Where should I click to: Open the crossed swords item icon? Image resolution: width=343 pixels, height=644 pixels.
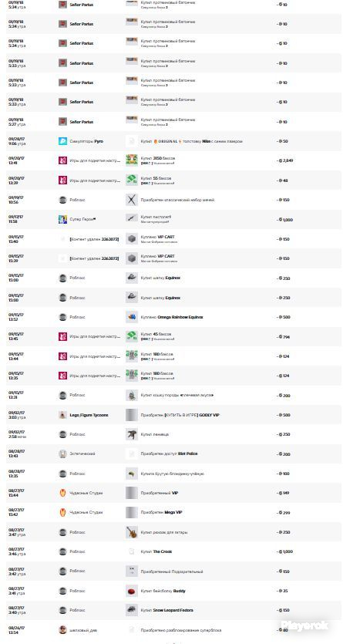(132, 200)
